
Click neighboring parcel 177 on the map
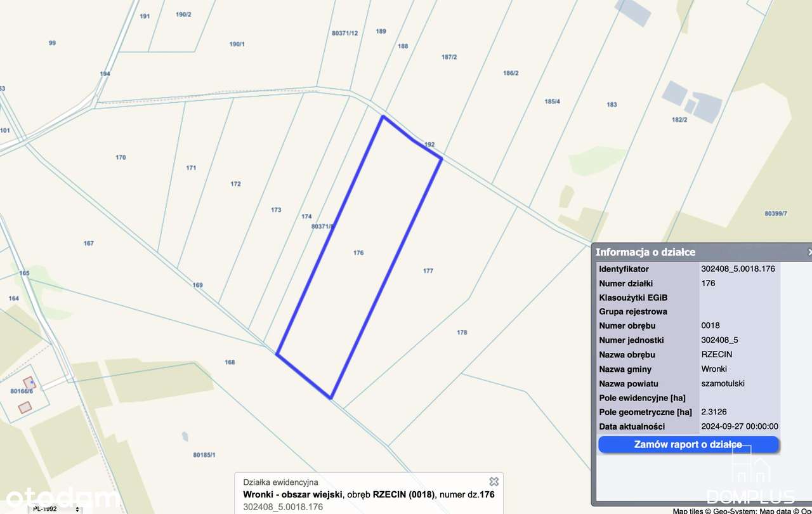(428, 272)
